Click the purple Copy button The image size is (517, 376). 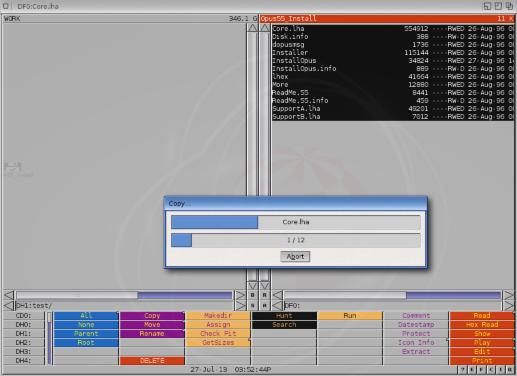(x=152, y=316)
